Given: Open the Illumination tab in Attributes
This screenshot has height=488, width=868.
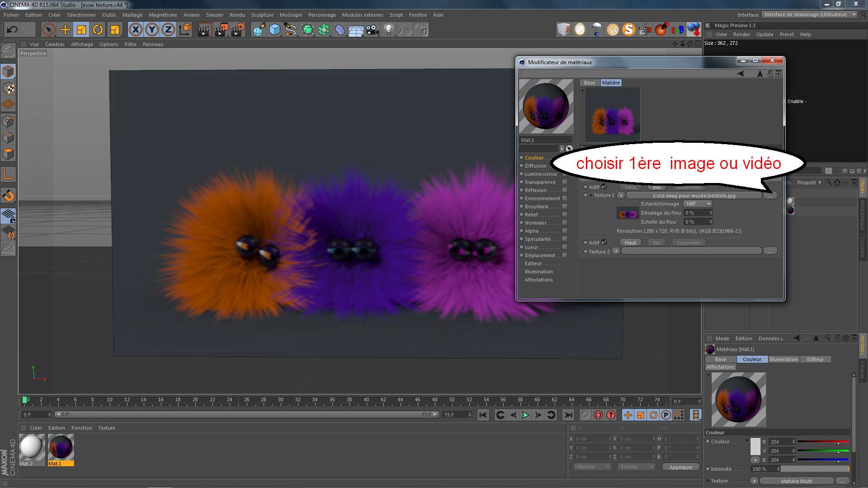Looking at the screenshot, I should tap(783, 359).
